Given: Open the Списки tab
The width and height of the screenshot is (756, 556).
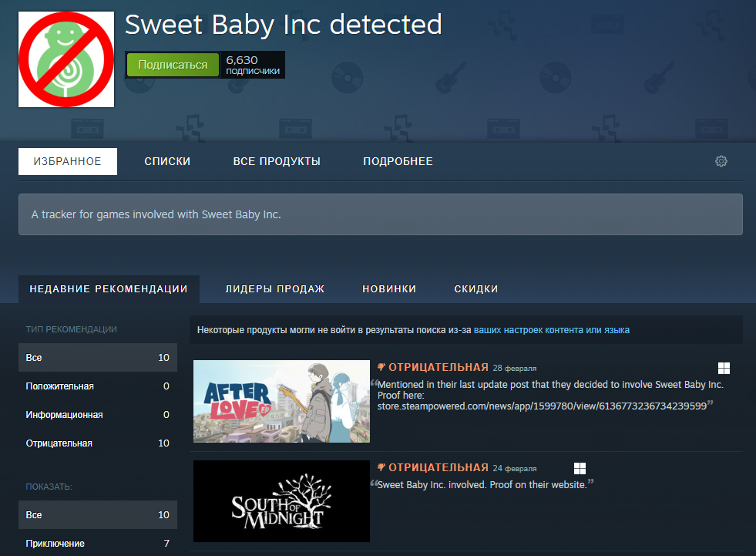Looking at the screenshot, I should [x=167, y=161].
